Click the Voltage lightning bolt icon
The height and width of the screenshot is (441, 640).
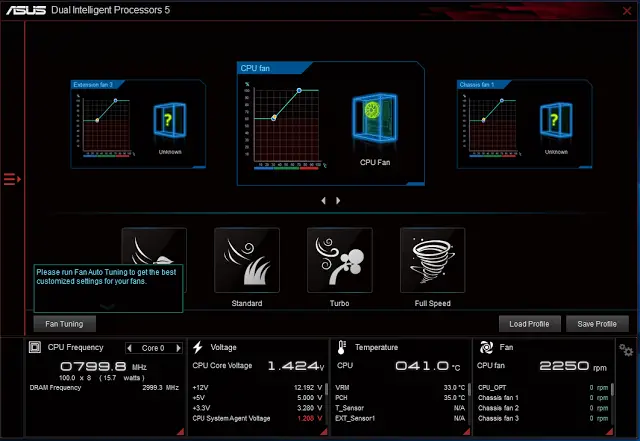(x=198, y=347)
